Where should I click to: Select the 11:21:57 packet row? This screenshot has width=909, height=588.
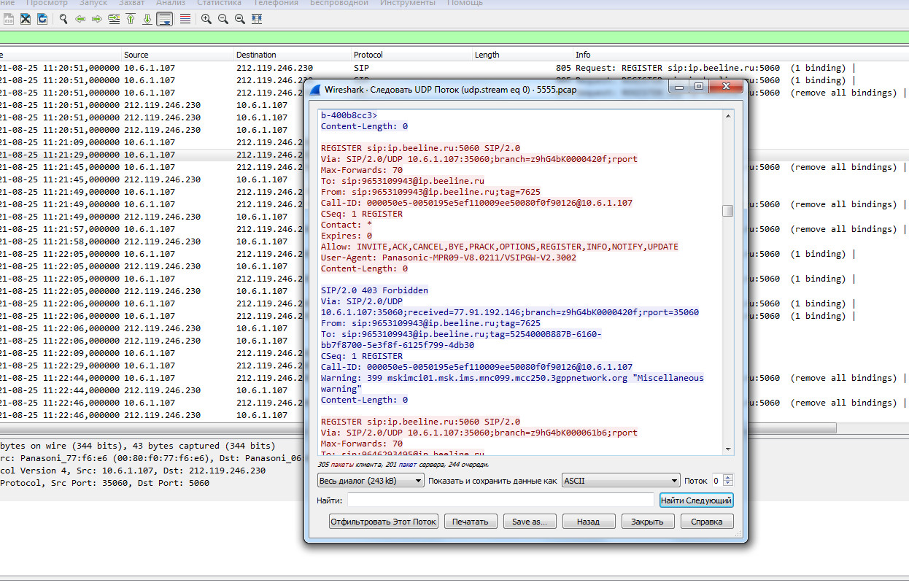[x=150, y=229]
